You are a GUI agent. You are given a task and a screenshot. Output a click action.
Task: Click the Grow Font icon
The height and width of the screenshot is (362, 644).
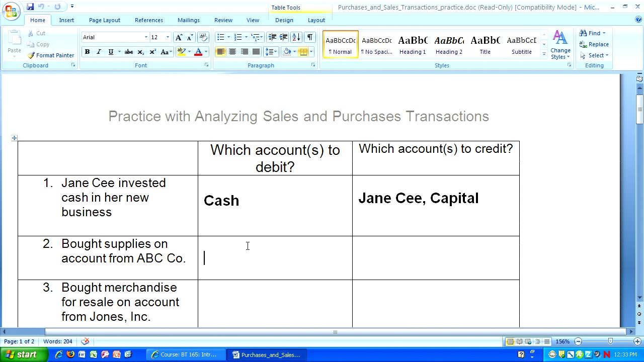click(179, 37)
